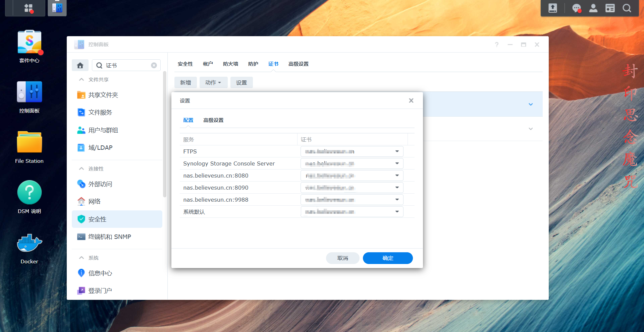Expand the first certificate entry chevron

(531, 104)
